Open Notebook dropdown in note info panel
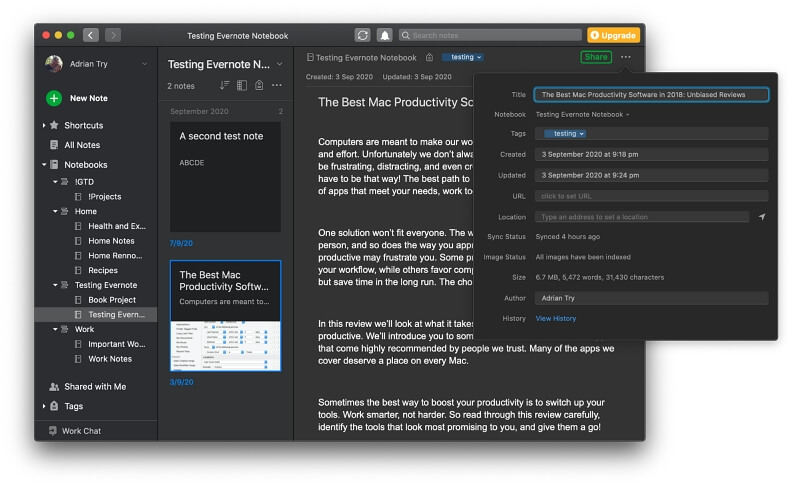 tap(628, 115)
